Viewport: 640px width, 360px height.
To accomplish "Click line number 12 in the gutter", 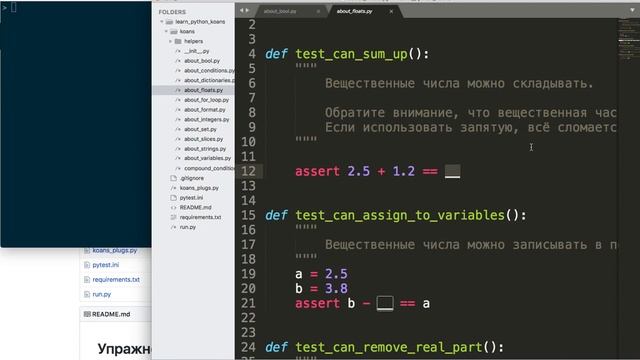I will 248,171.
